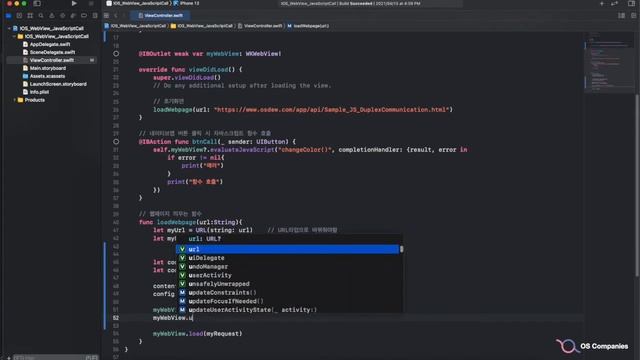Click the IBOutlet connection circle for myWebView

116,53
